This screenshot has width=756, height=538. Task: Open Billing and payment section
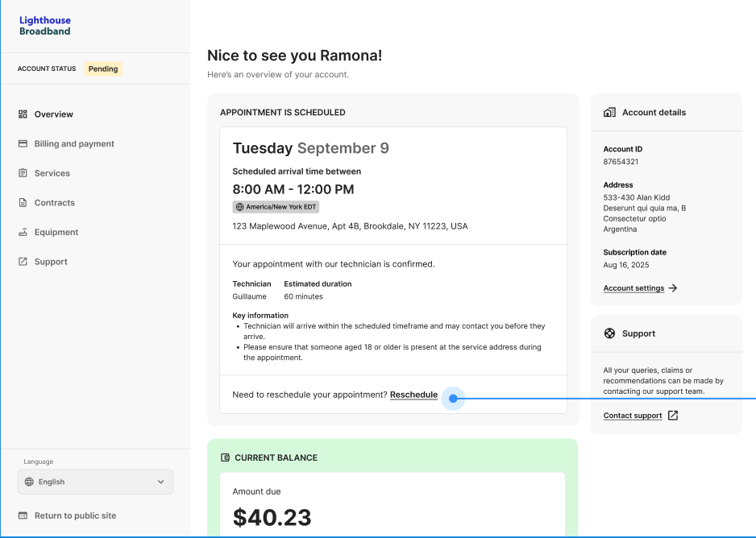tap(74, 143)
